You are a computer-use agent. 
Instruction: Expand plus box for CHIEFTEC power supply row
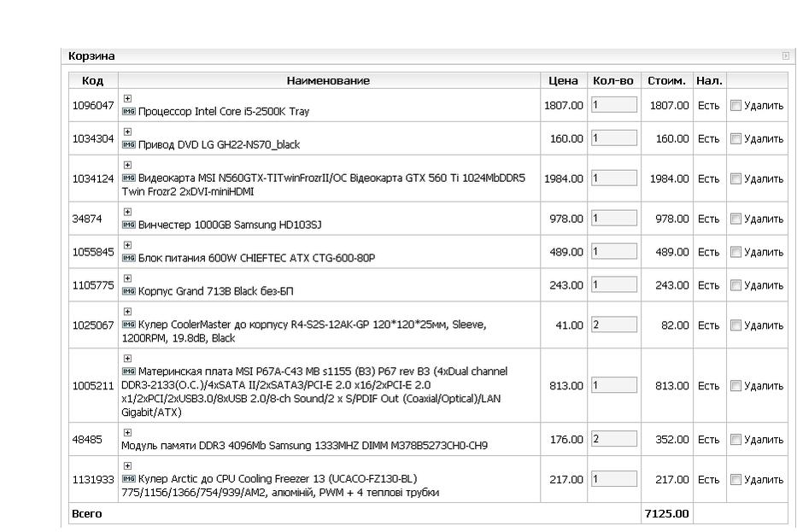pyautogui.click(x=127, y=245)
